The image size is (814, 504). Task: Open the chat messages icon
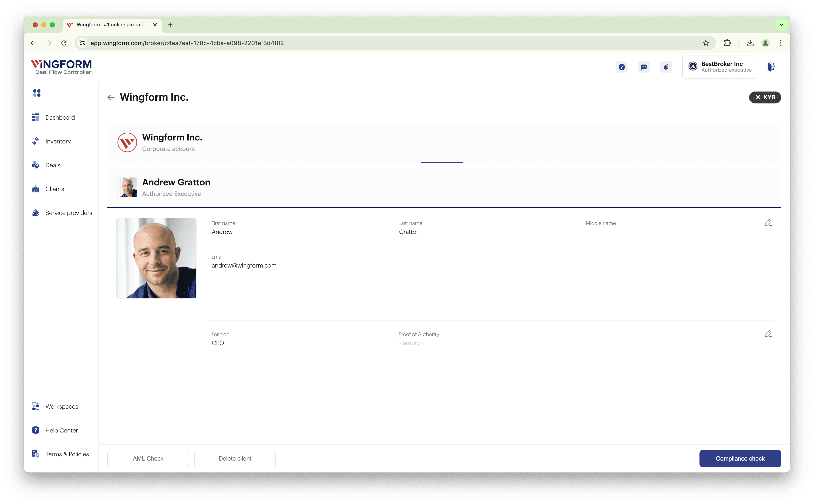pos(643,67)
